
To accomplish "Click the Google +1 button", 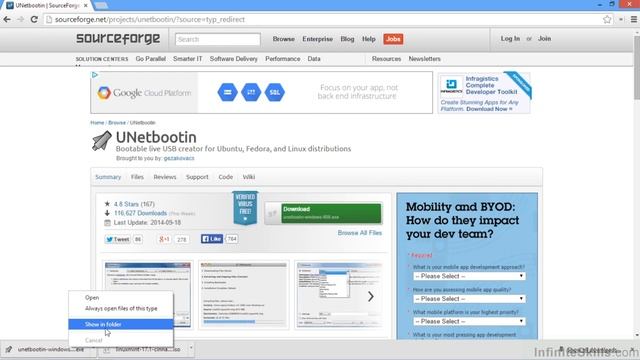I will (x=164, y=239).
